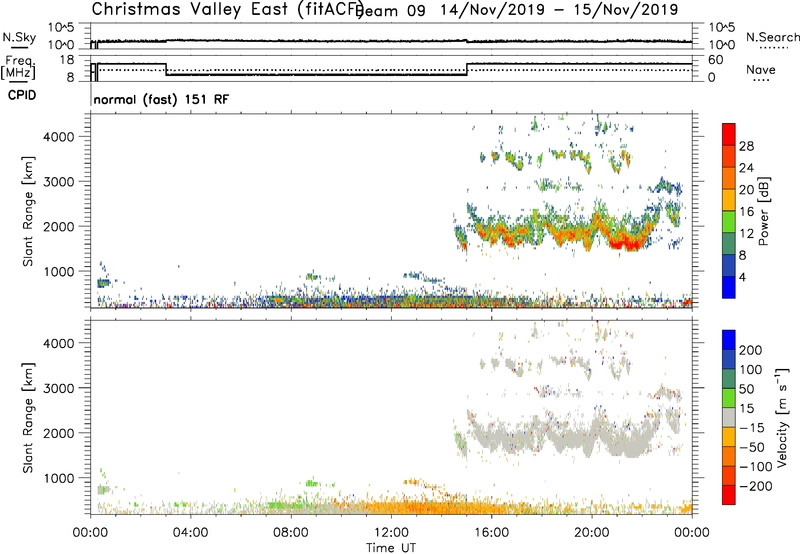Click the "4000" range tick of power panel
Image resolution: width=800 pixels, height=554 pixels.
tap(59, 137)
